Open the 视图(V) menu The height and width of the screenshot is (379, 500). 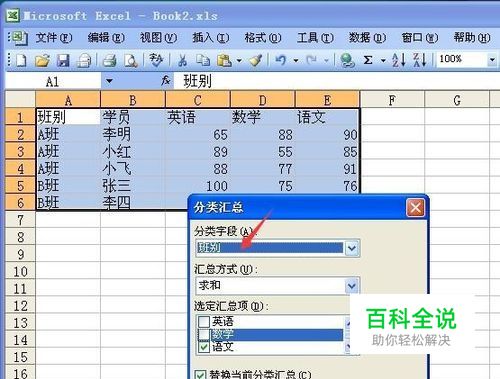[158, 38]
